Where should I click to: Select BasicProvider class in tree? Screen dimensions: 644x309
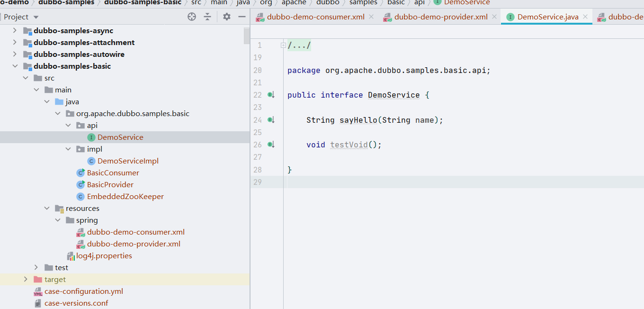point(110,184)
